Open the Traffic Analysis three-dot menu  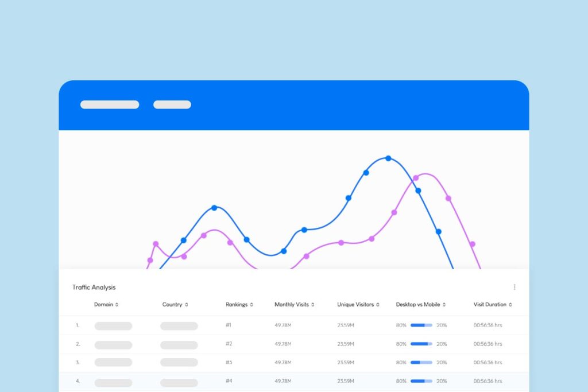click(x=514, y=287)
